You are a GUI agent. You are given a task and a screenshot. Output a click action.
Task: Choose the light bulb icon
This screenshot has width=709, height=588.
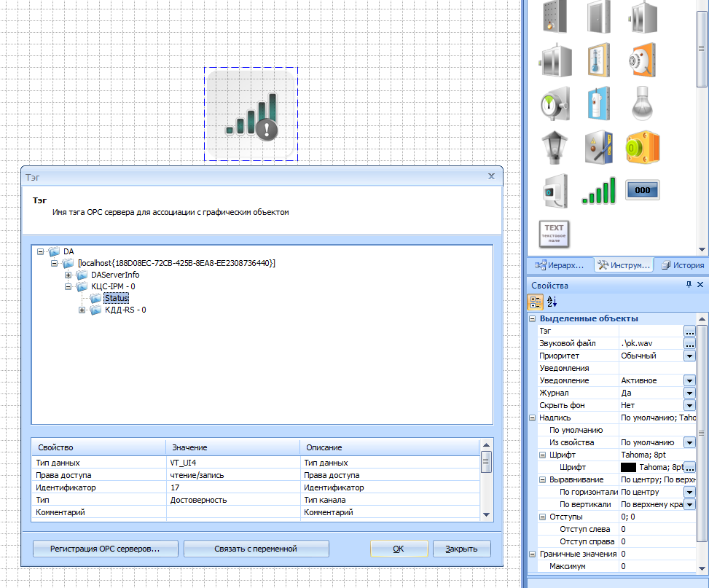point(642,103)
